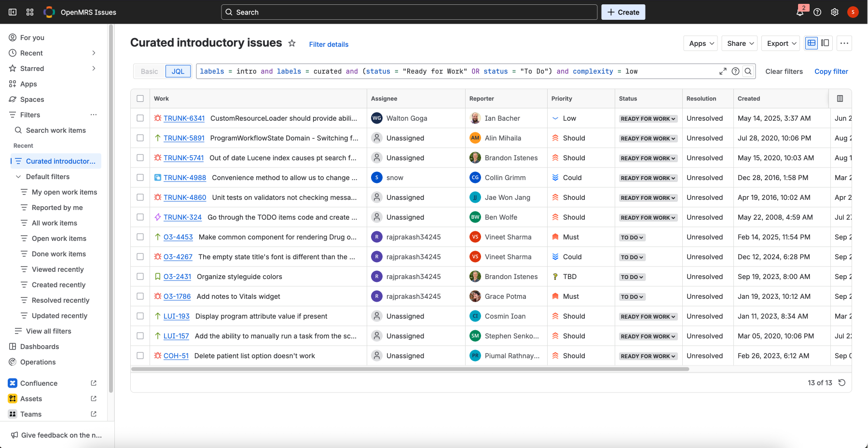Open the JQL syntax help icon
The height and width of the screenshot is (448, 868).
coord(735,71)
